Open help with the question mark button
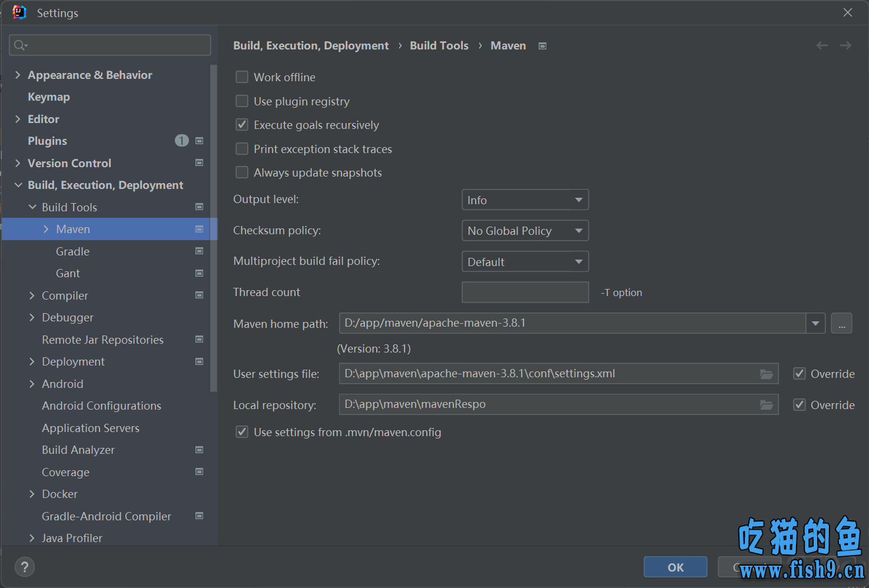This screenshot has height=588, width=869. coord(25,567)
